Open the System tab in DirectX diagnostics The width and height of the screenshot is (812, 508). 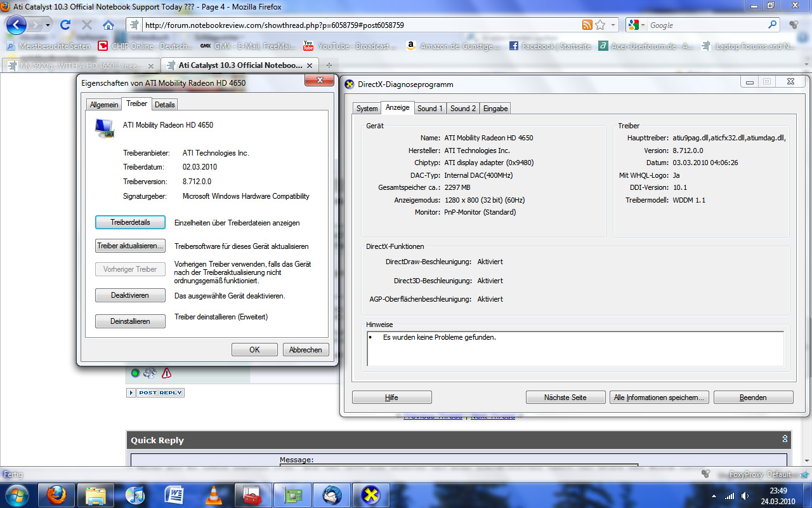(367, 109)
